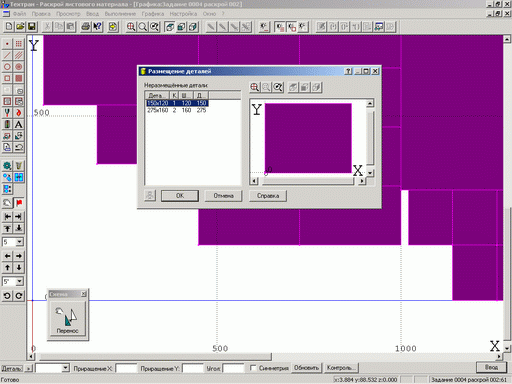Expand the Деталь combo box at bottom
Viewport: 512px width, 384px height.
click(x=66, y=368)
